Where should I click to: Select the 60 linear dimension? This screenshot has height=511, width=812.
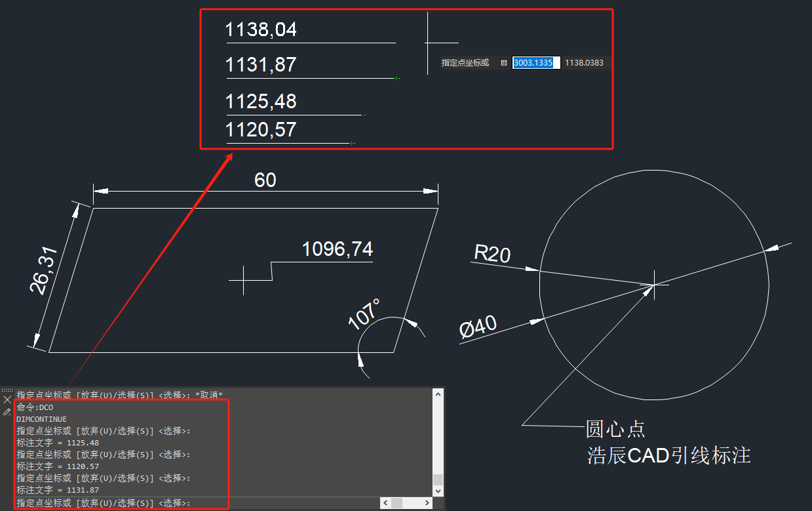point(265,179)
